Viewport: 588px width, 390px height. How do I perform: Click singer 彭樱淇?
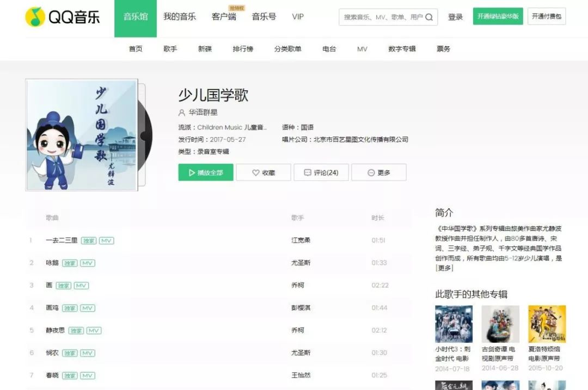pyautogui.click(x=301, y=308)
